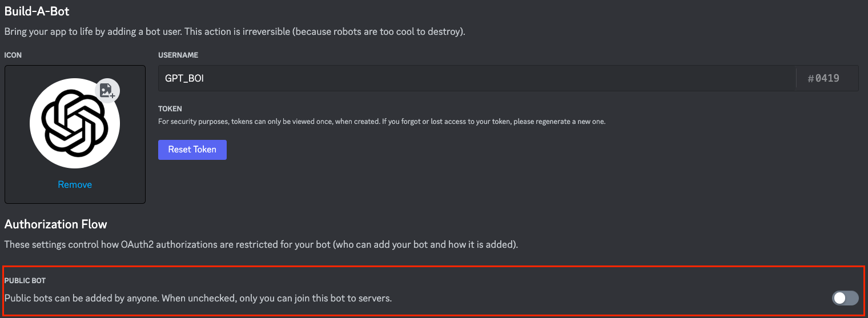Click the bot's OpenAI logo avatar

[74, 124]
